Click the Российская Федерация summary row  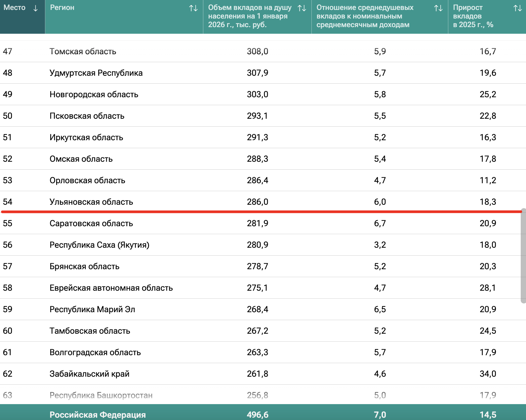[x=98, y=415]
